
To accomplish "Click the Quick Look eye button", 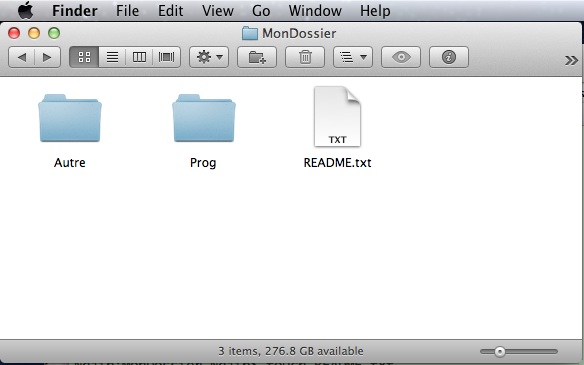I will coord(401,57).
